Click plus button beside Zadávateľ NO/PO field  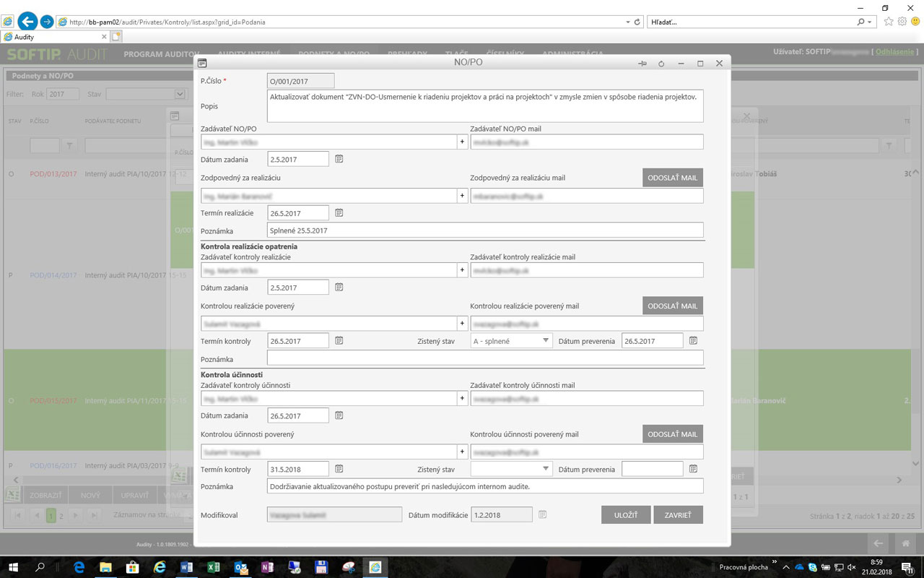click(x=462, y=142)
